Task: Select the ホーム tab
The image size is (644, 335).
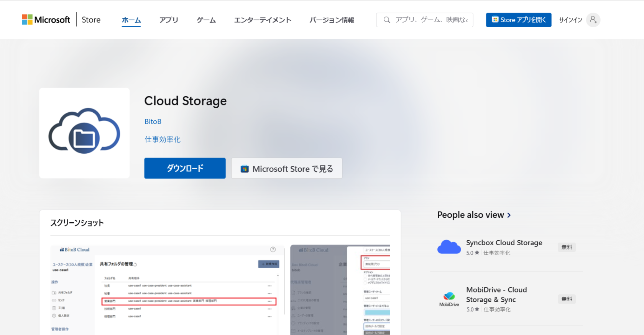Action: 131,20
